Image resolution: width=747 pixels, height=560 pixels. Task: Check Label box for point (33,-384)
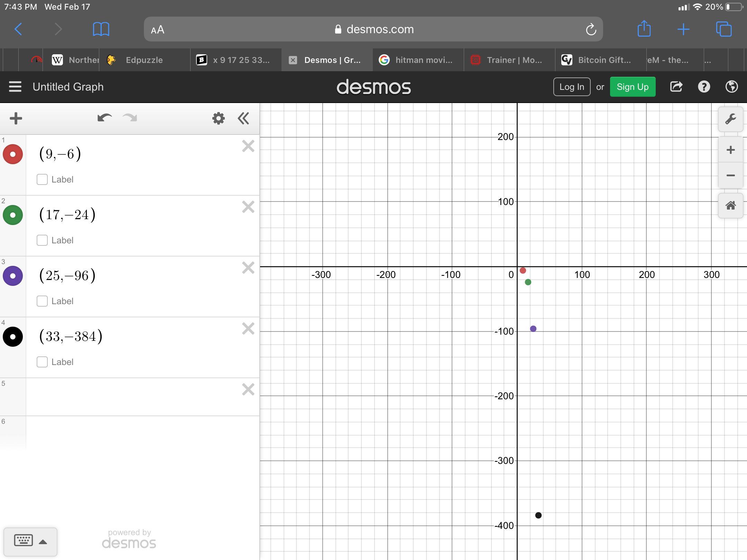[42, 362]
